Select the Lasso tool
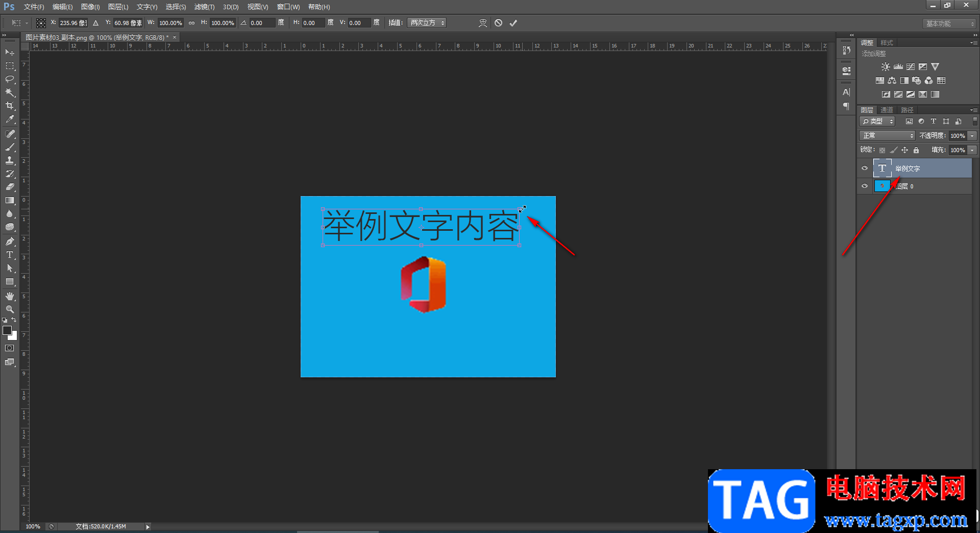The width and height of the screenshot is (980, 533). (10, 79)
